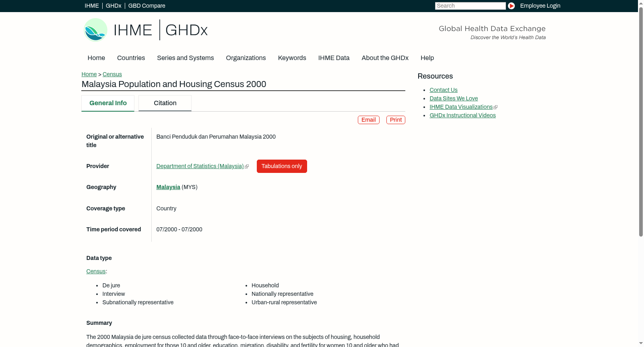Click the Census breadcrumb link

pos(112,74)
